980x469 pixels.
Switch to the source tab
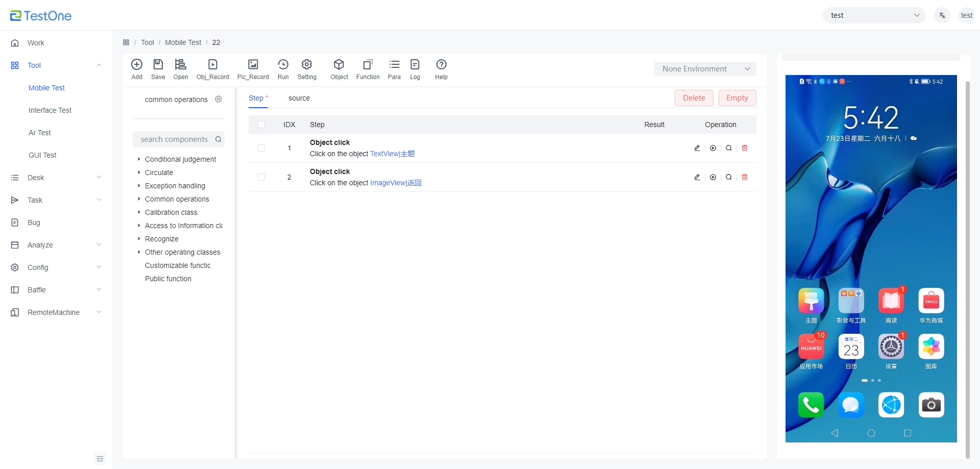coord(299,98)
